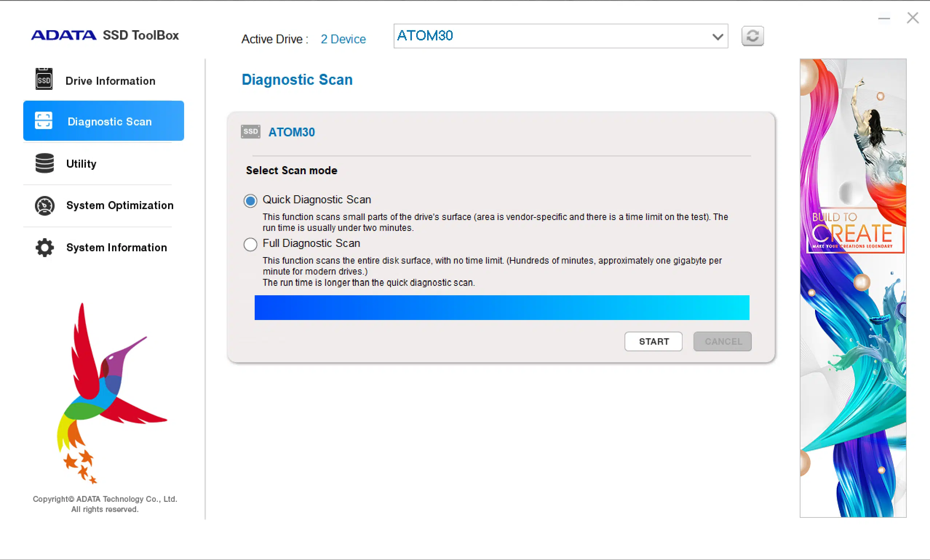Click the ADATA copyright notice
This screenshot has height=560, width=930.
tap(105, 504)
